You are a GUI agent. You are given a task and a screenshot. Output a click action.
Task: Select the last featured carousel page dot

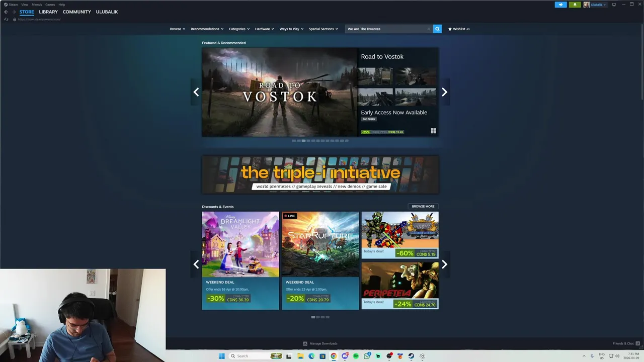coord(347,141)
